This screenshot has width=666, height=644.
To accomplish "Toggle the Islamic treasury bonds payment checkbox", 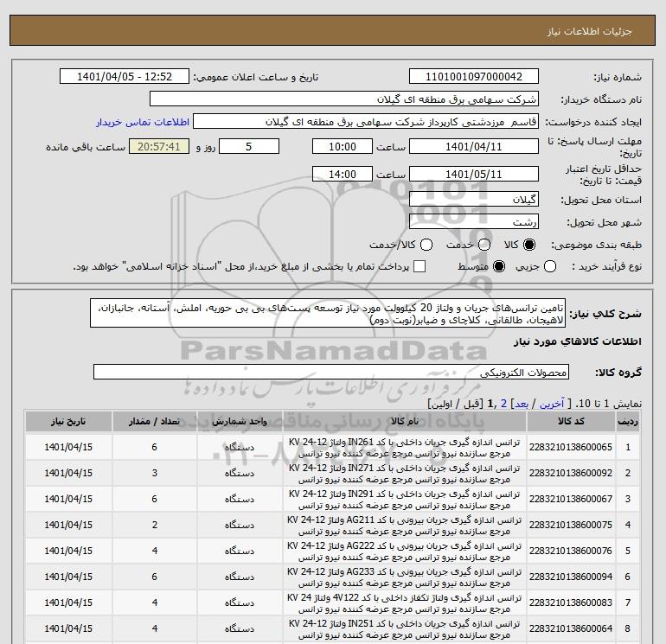I will pyautogui.click(x=419, y=266).
